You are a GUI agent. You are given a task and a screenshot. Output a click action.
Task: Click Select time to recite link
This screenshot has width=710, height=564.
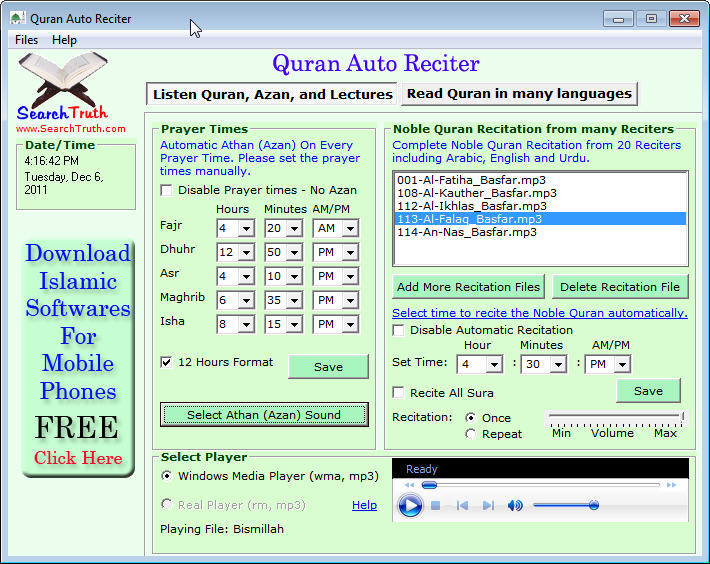[540, 313]
